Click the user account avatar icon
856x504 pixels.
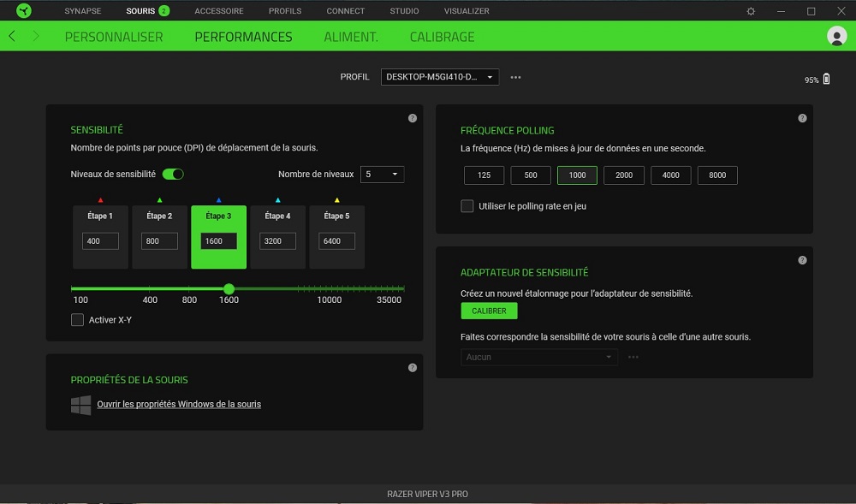[836, 36]
